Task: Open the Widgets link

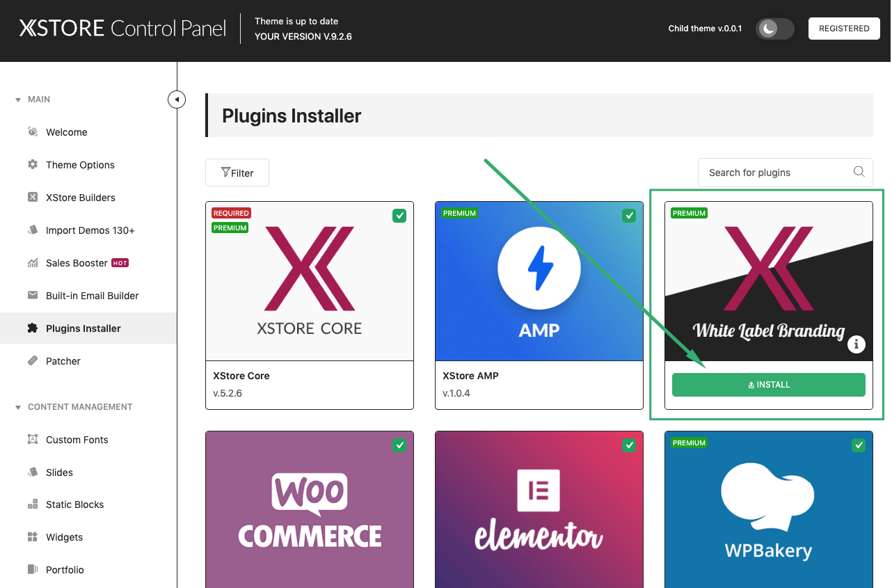Action: (64, 537)
